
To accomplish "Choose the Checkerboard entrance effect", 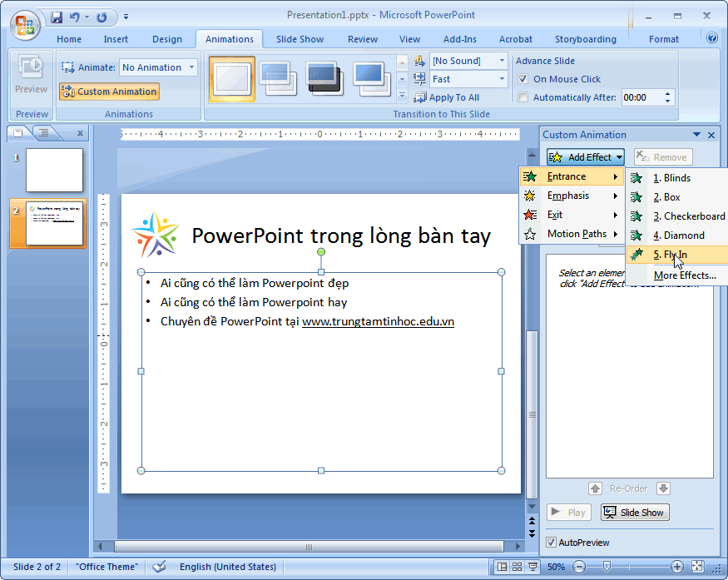I will [677, 216].
